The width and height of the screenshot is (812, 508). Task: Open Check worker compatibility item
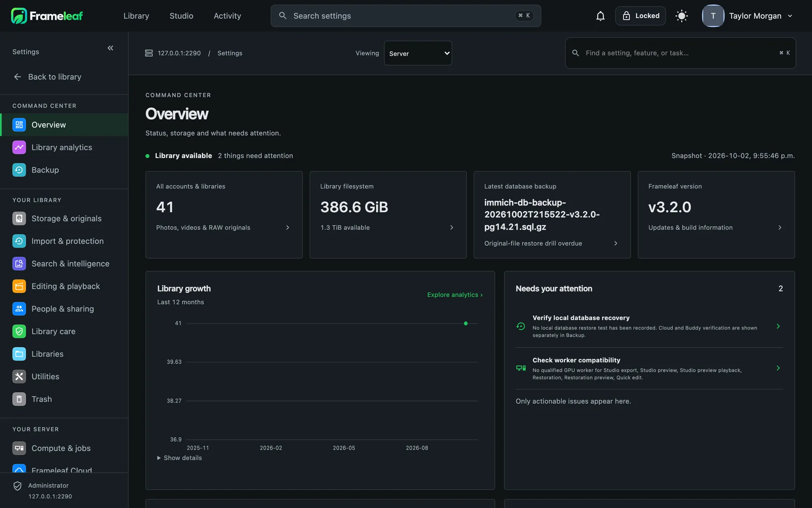point(649,369)
